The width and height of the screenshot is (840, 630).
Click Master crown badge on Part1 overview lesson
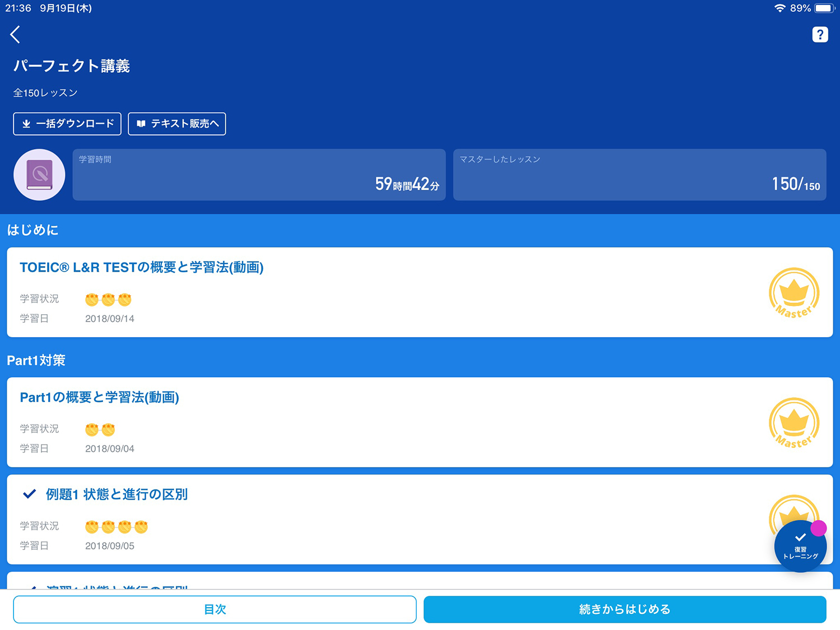[794, 423]
